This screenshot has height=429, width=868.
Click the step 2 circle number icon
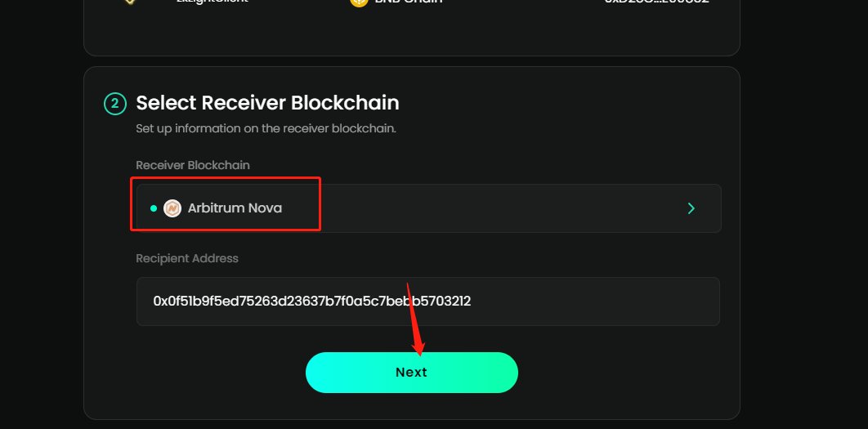[x=114, y=103]
